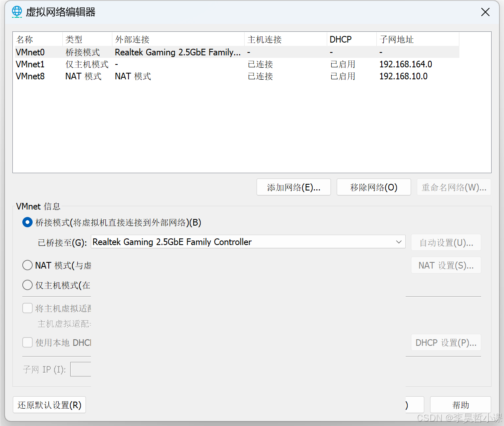The width and height of the screenshot is (504, 426).
Task: Select the VMnet1 host-only network row
Action: click(30, 64)
